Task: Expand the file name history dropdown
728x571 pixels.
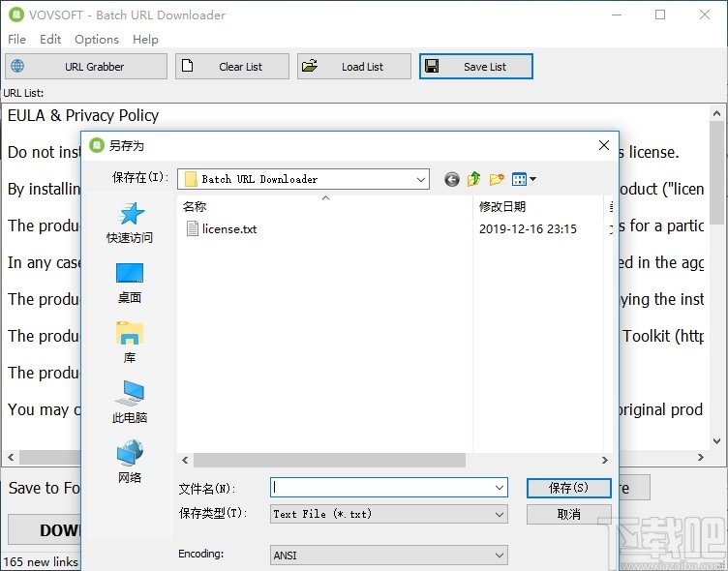Action: click(x=500, y=488)
